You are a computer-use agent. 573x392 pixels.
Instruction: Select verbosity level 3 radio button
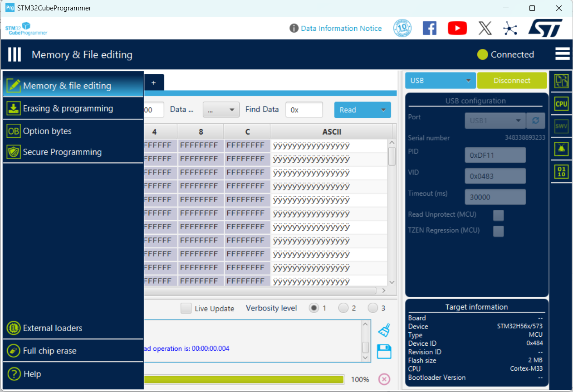point(373,308)
